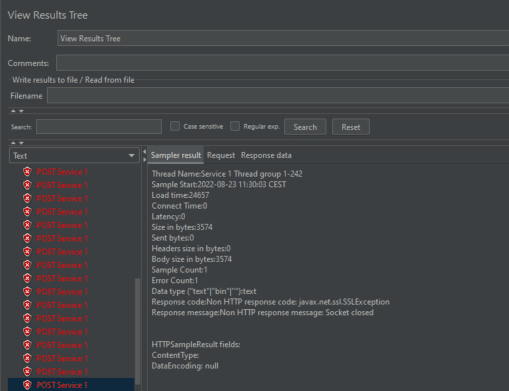This screenshot has height=391, width=509.
Task: Click the ContentType line
Action: tap(175, 355)
